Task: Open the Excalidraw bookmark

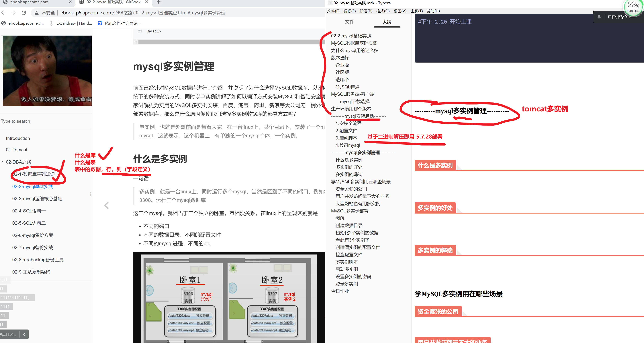Action: [x=71, y=23]
